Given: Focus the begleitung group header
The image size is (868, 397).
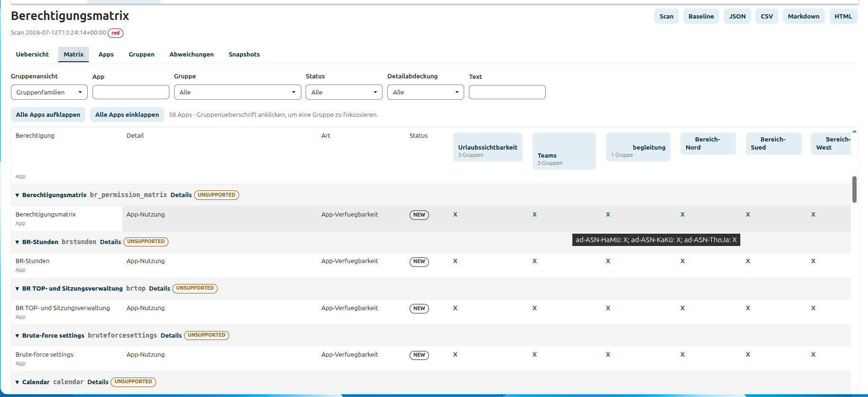Looking at the screenshot, I should coord(638,147).
